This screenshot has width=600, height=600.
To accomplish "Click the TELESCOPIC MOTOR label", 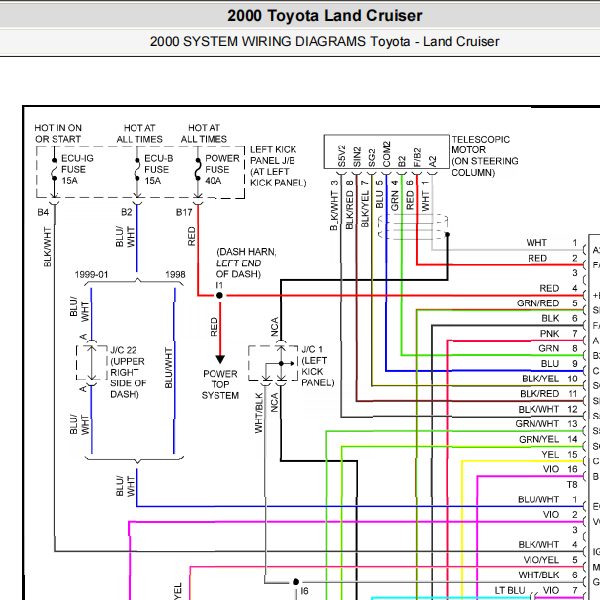I will point(484,156).
